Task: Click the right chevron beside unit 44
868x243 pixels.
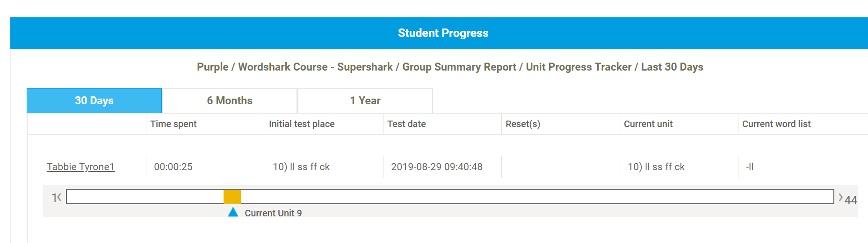Action: point(840,198)
